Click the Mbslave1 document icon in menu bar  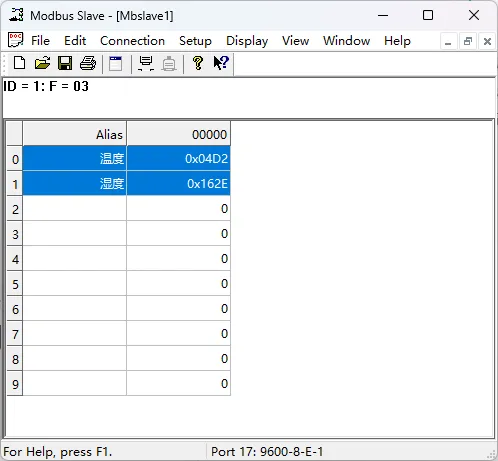point(15,40)
